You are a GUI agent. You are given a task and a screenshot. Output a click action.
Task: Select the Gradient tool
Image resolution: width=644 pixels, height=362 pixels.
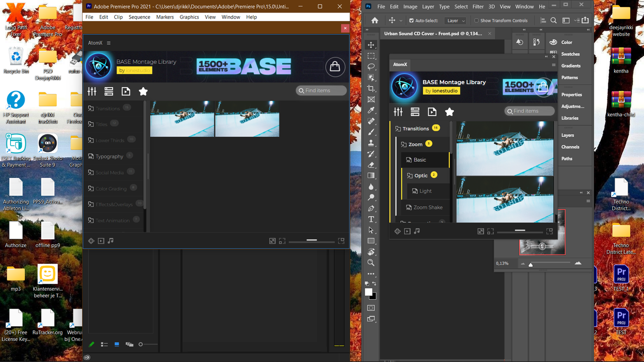[371, 175]
